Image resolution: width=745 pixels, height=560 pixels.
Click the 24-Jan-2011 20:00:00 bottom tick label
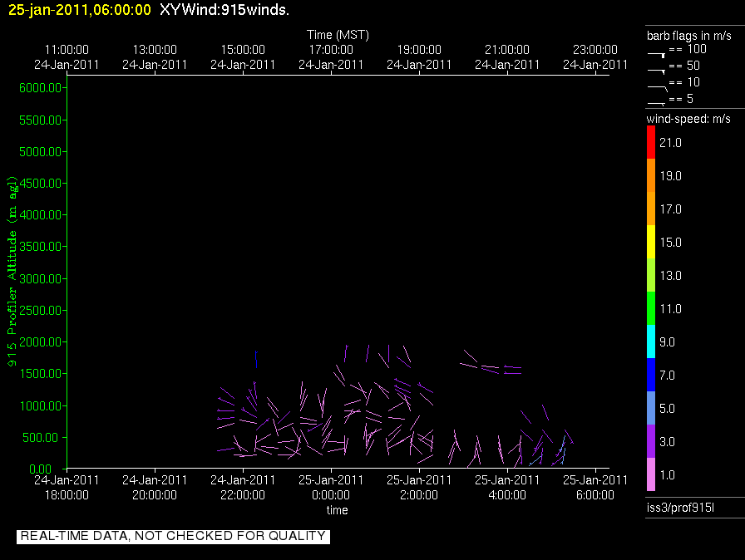click(x=155, y=488)
